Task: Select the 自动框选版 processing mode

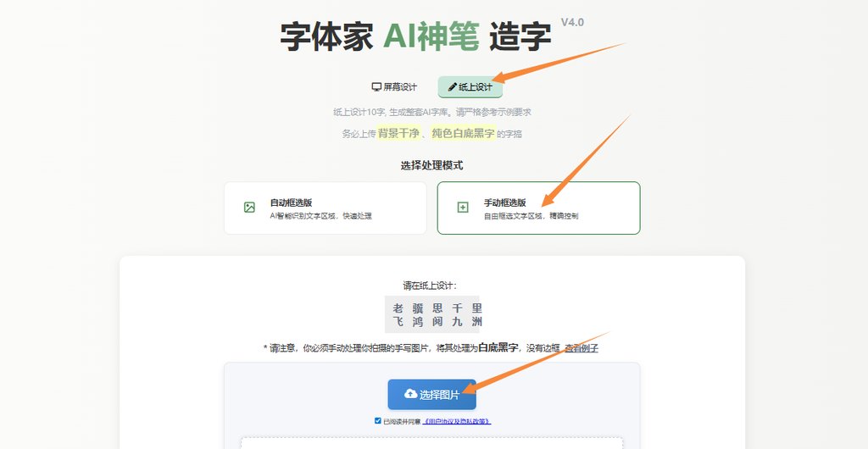Action: point(325,208)
